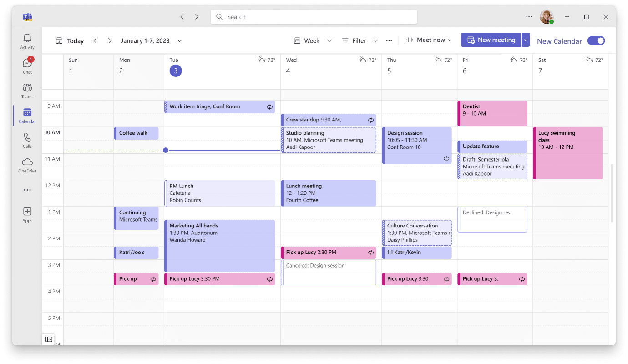Screen dimensions: 628x364
Task: Open OneDrive from the sidebar
Action: coord(27,165)
